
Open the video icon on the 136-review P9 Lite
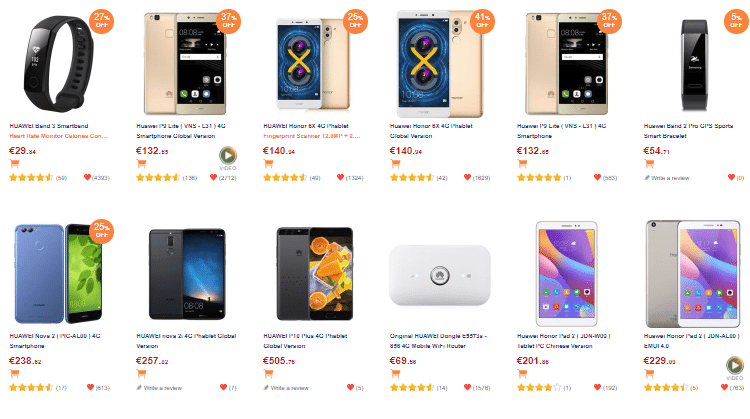coord(227,154)
